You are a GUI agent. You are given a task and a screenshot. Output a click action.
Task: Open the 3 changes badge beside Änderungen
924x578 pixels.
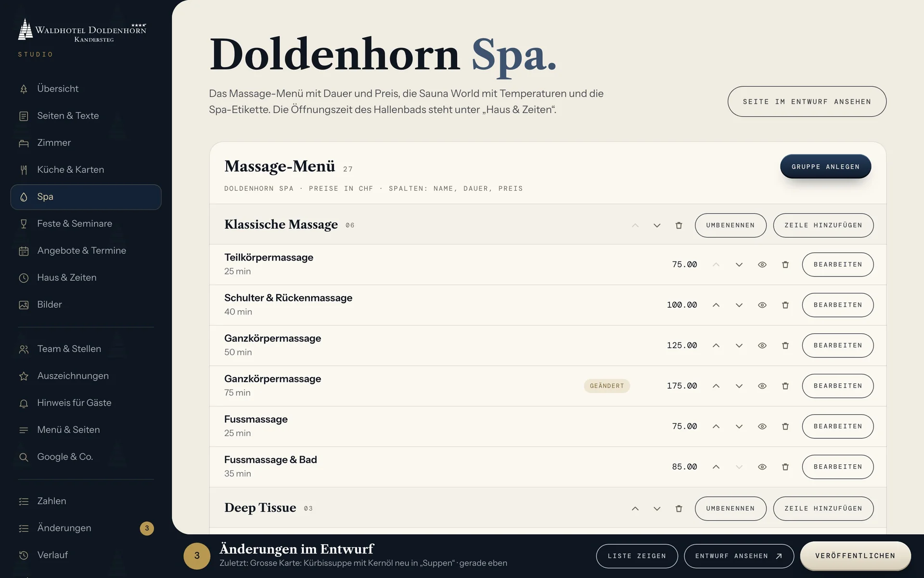click(x=147, y=528)
